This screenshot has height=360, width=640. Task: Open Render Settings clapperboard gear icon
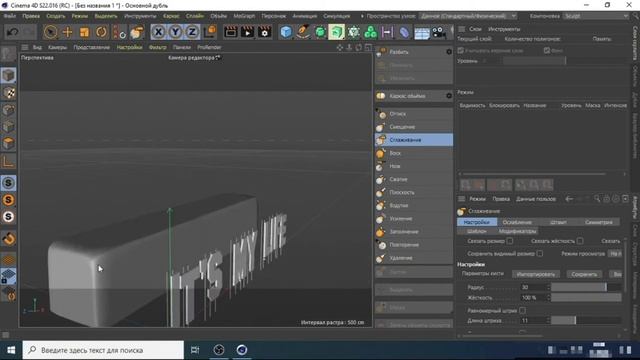tap(264, 32)
